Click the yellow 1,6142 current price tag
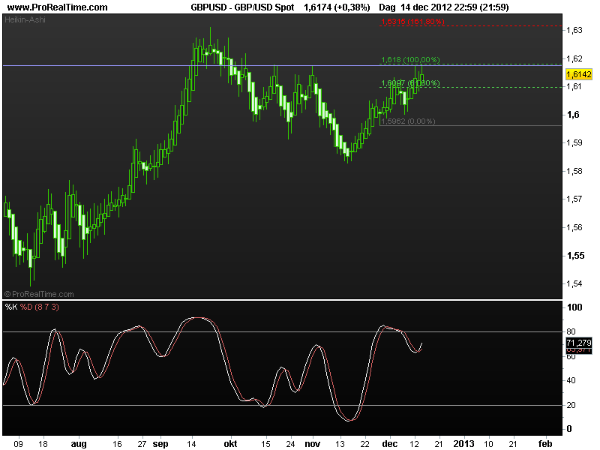 [579, 74]
